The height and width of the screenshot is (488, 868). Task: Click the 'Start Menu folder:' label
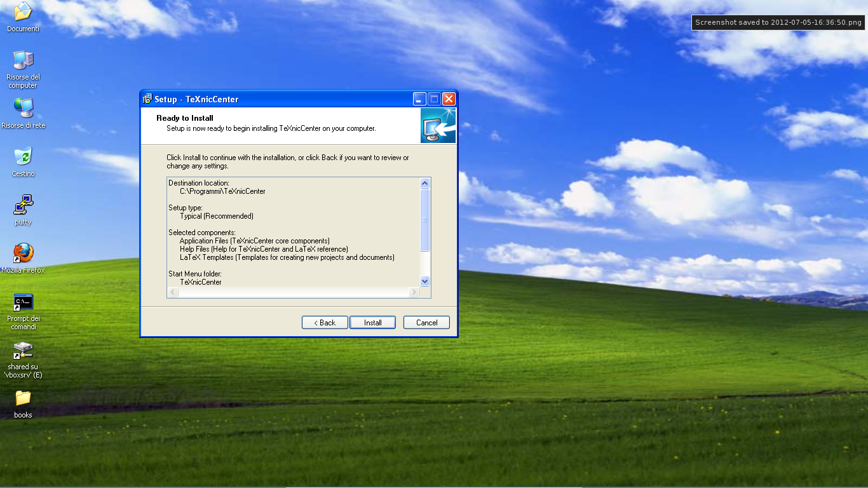[x=195, y=274]
